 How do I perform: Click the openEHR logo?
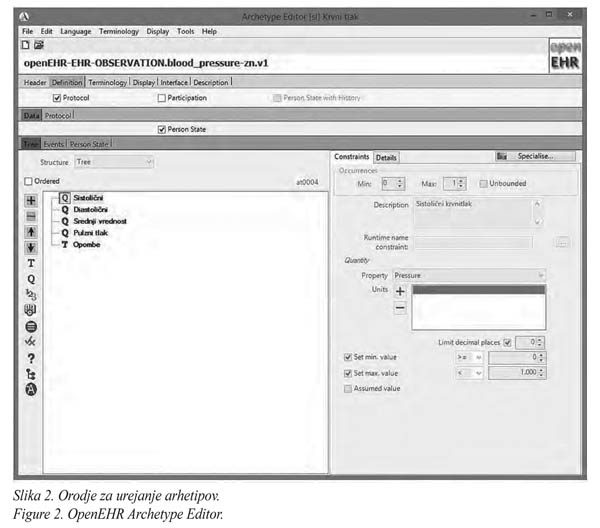(x=565, y=56)
